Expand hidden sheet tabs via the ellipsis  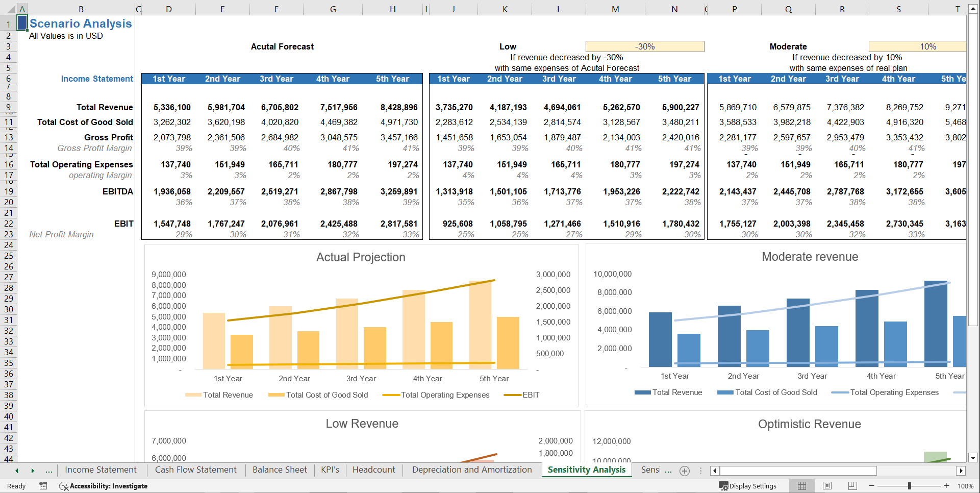[x=48, y=470]
